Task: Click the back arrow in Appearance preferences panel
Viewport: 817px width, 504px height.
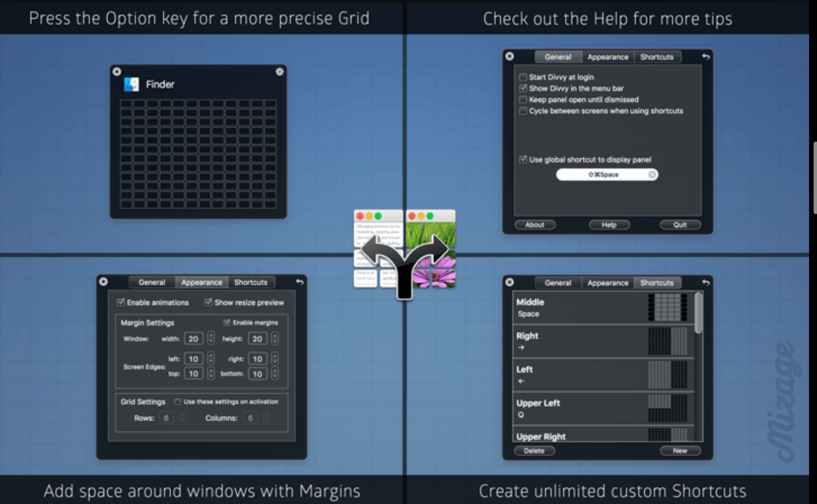Action: (x=300, y=282)
